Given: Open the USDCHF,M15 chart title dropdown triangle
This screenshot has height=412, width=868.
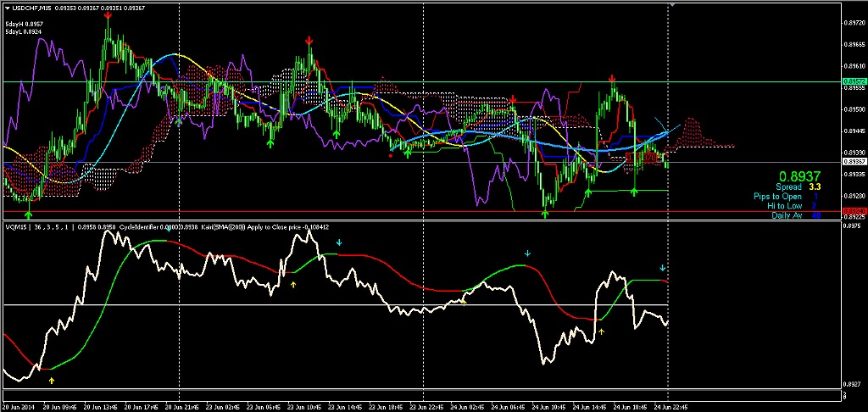Looking at the screenshot, I should [x=7, y=8].
